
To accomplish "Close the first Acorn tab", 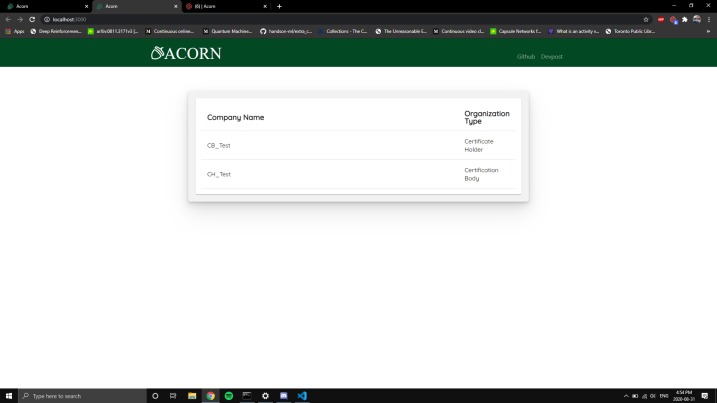I will pos(86,6).
